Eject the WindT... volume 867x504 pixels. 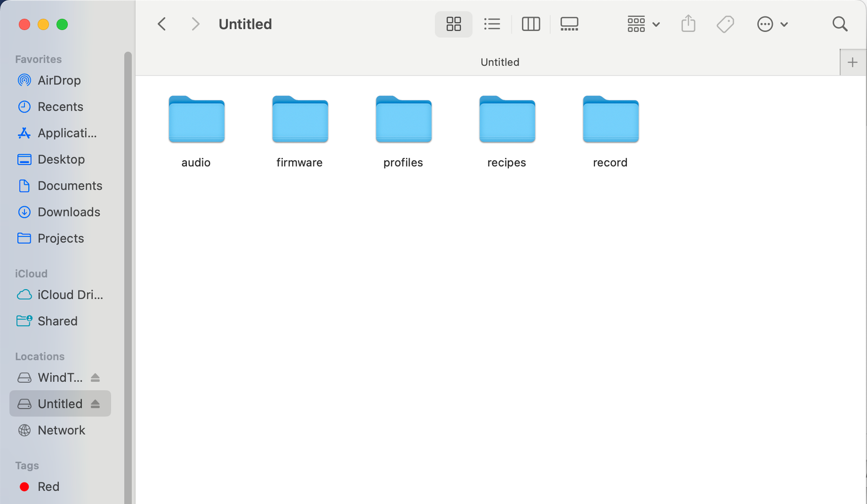pos(95,377)
